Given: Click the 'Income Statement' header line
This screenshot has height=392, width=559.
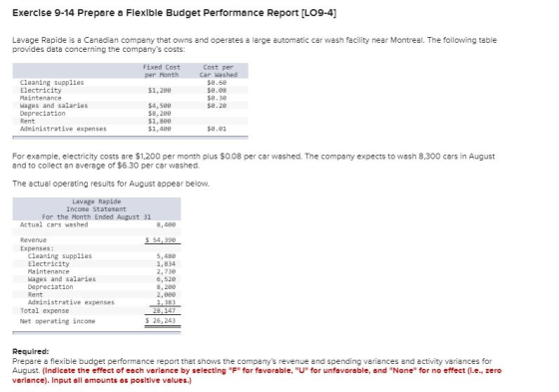Looking at the screenshot, I should click(96, 209).
